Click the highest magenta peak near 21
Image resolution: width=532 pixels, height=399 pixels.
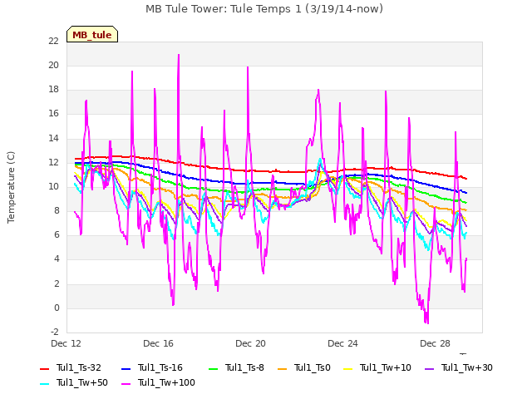(x=179, y=56)
